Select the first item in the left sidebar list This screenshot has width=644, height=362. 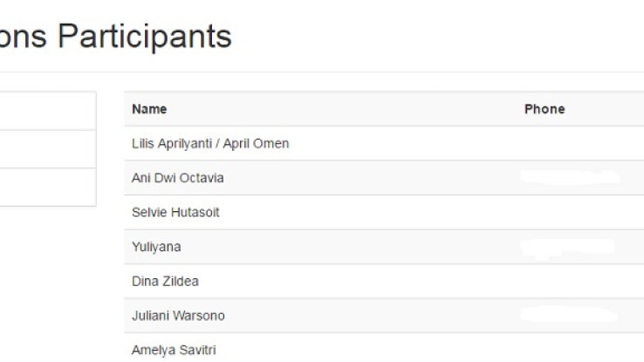coord(48,111)
